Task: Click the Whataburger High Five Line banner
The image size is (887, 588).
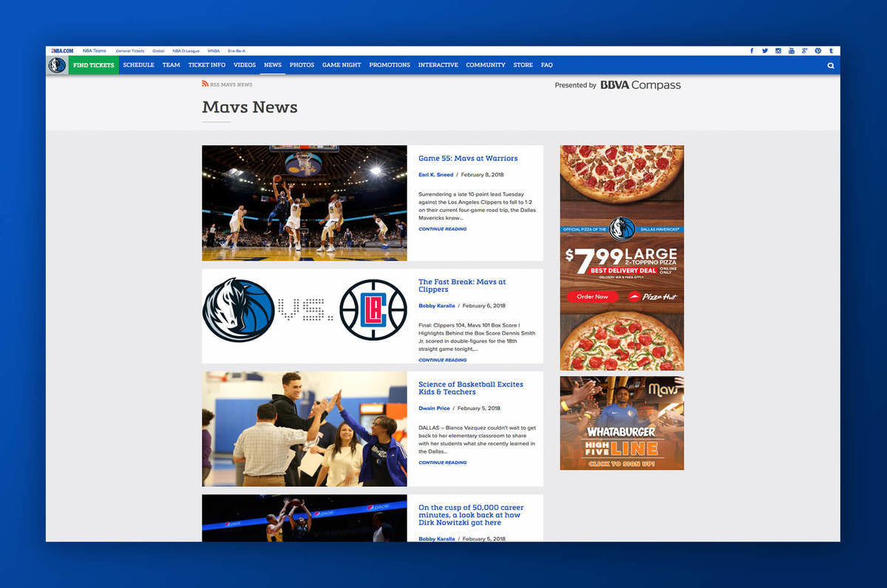Action: (x=622, y=423)
